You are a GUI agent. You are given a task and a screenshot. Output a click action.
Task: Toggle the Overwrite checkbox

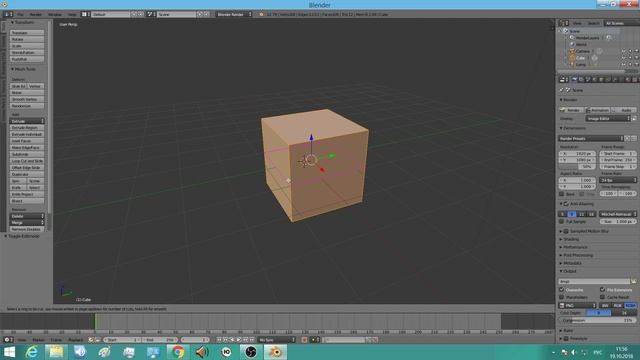pos(562,290)
